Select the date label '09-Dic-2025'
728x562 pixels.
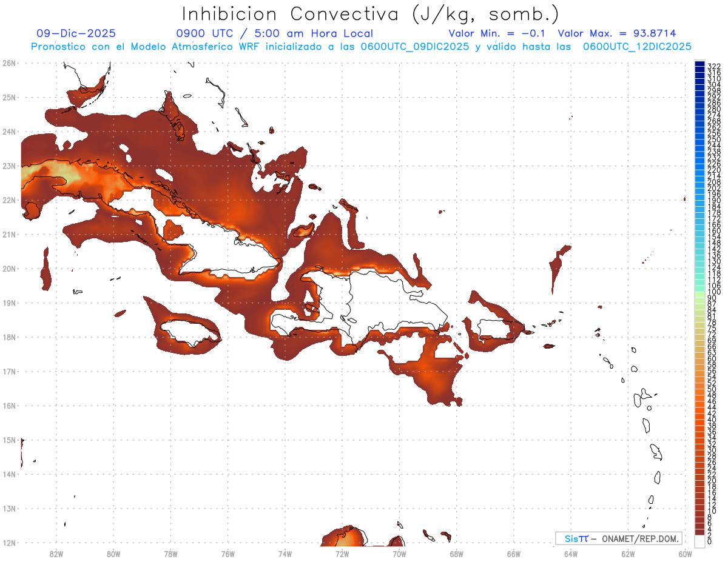[x=76, y=33]
